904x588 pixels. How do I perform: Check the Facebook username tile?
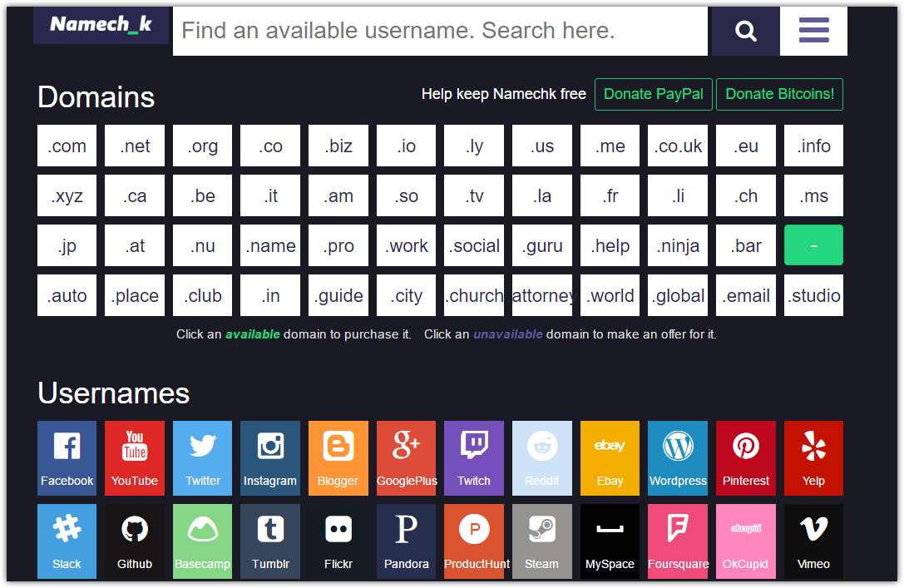pos(67,458)
